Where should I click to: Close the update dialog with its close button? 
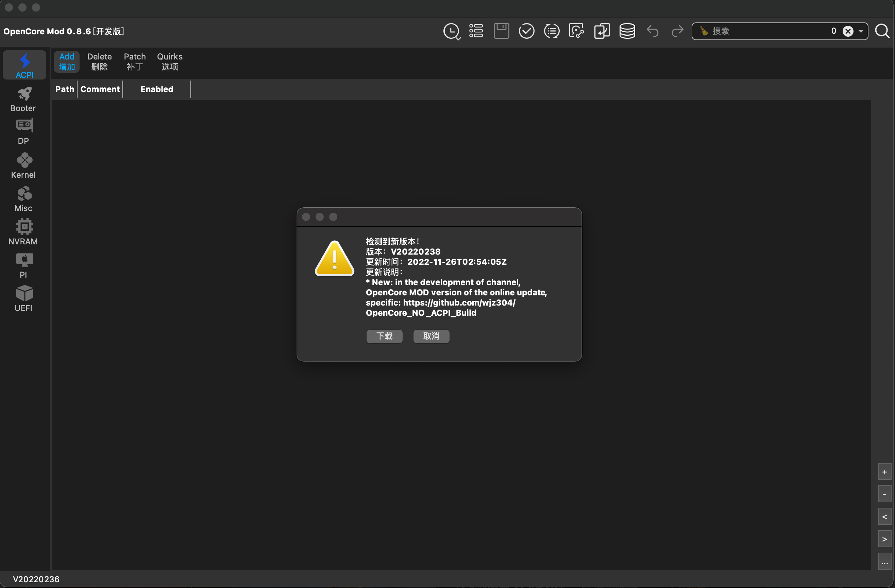(x=306, y=217)
